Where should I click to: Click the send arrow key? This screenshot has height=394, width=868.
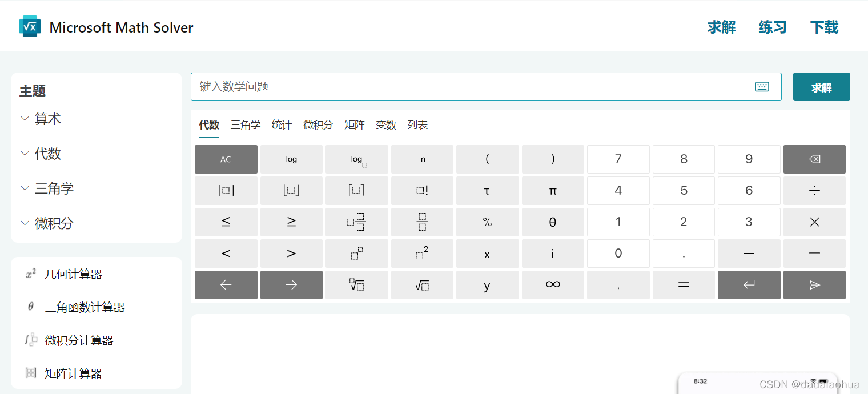pyautogui.click(x=814, y=285)
